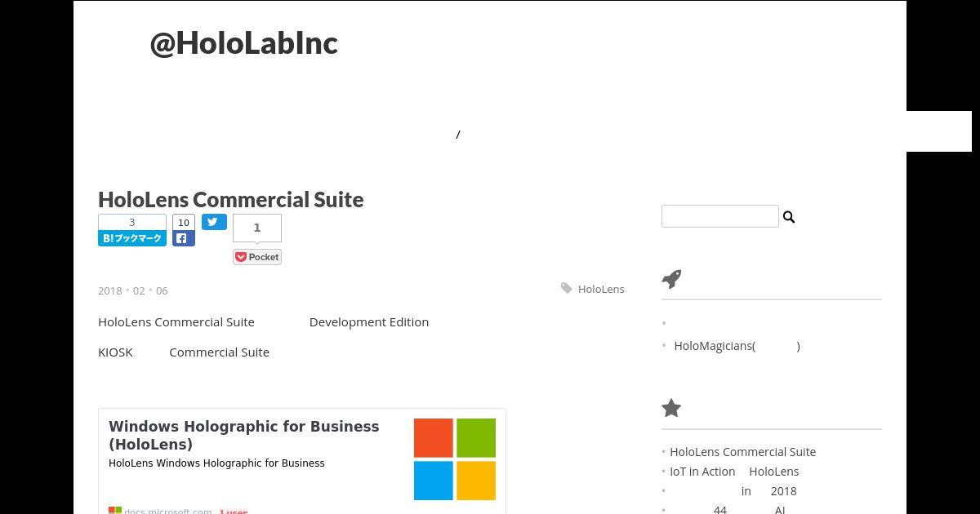Open sidebar entry containing 'in 2018'
The width and height of the screenshot is (980, 514).
coord(733,491)
